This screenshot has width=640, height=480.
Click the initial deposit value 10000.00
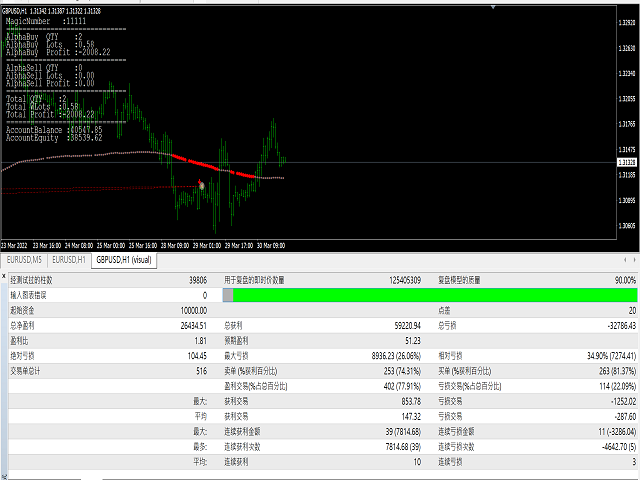coord(194,311)
